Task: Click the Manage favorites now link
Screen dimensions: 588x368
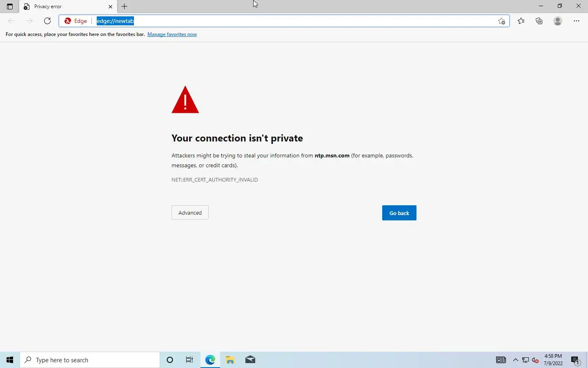Action: pyautogui.click(x=172, y=34)
